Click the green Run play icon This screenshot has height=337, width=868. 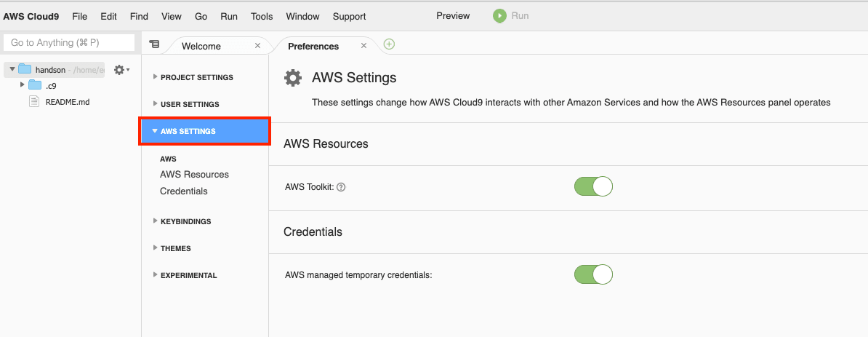coord(499,15)
